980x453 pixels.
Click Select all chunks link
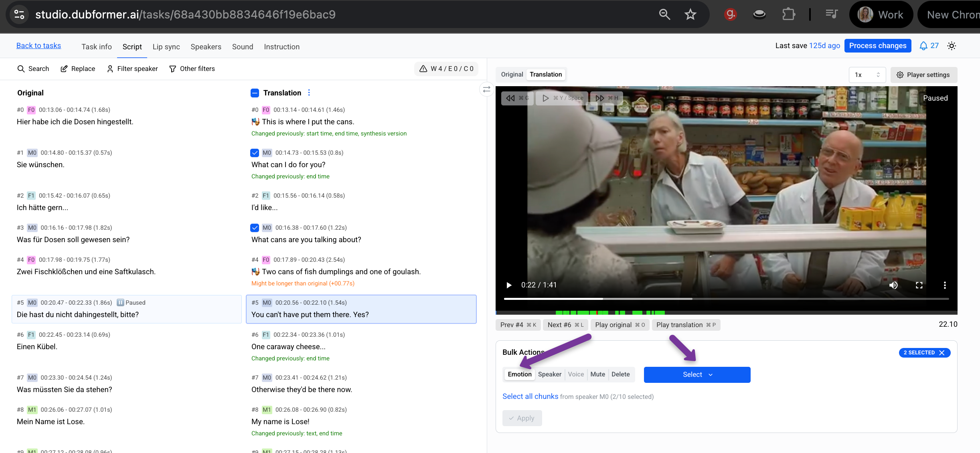530,396
